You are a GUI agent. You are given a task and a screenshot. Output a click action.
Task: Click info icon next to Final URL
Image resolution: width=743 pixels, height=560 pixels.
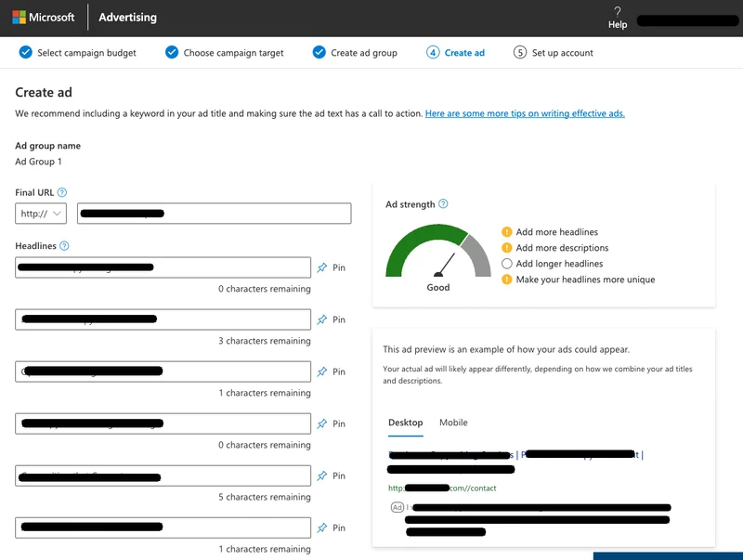click(62, 192)
